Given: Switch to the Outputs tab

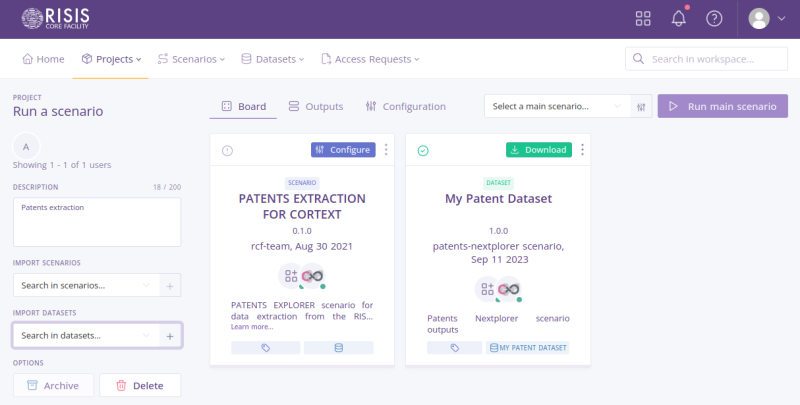Looking at the screenshot, I should coord(315,106).
